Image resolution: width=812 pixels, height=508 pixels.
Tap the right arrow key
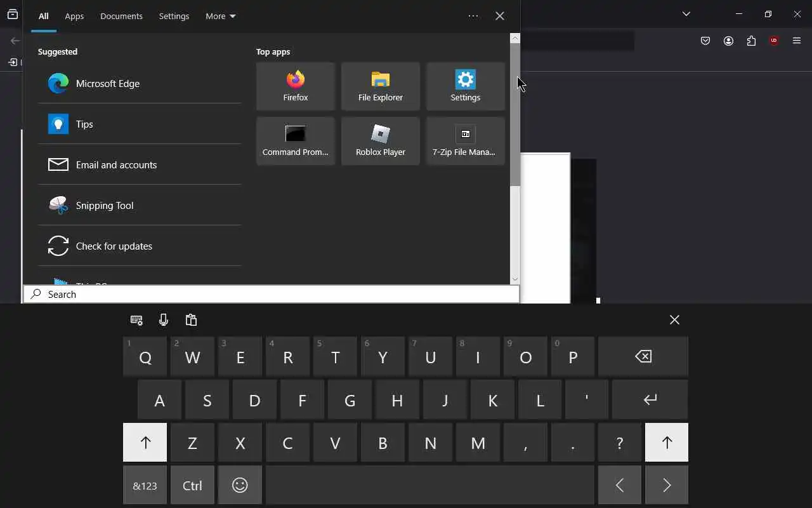pyautogui.click(x=667, y=485)
